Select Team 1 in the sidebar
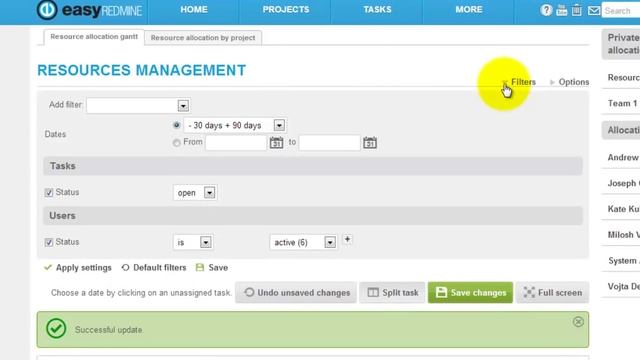 click(x=622, y=104)
